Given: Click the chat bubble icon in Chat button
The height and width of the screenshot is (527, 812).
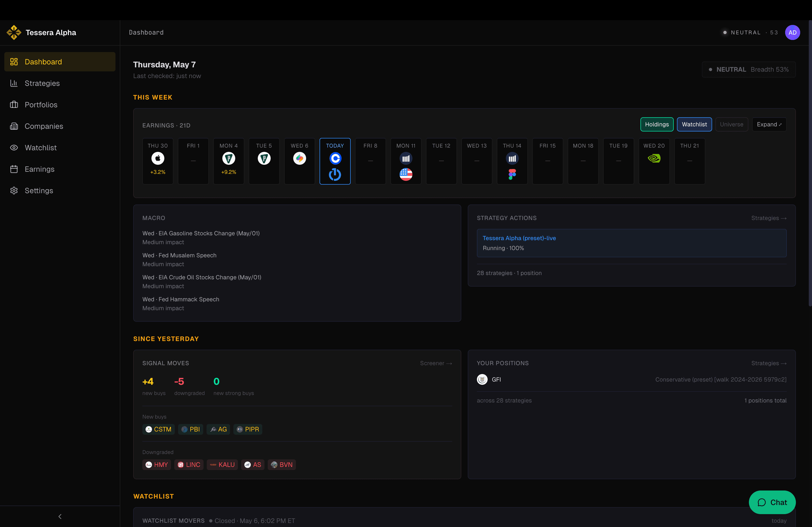Looking at the screenshot, I should pyautogui.click(x=762, y=503).
